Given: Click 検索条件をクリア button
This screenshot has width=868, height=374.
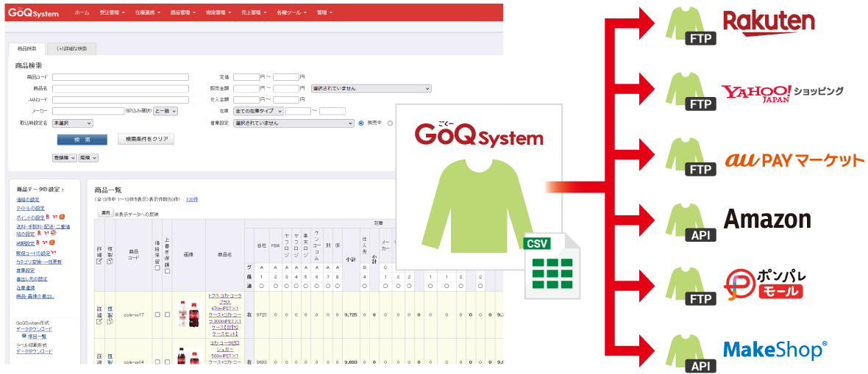Looking at the screenshot, I should [146, 140].
